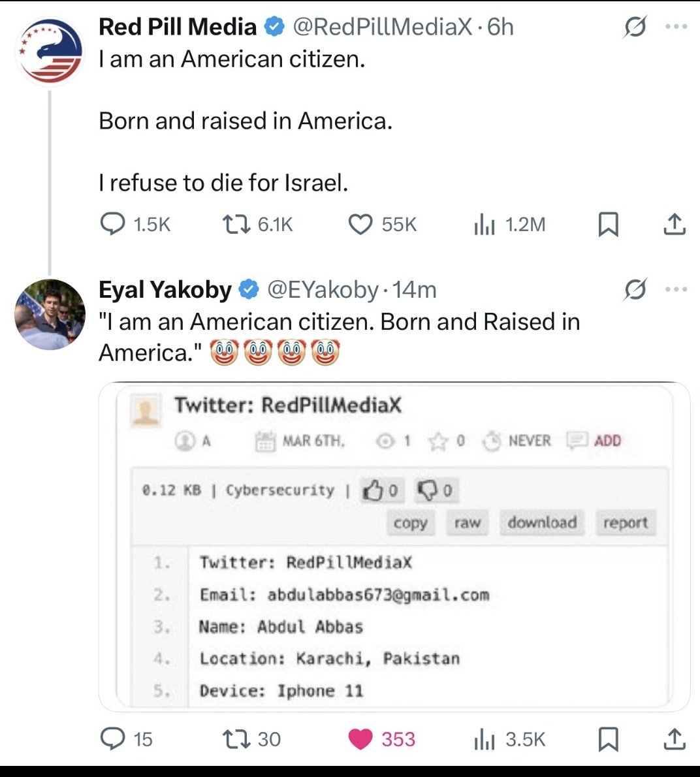
Task: Open replies on Red Pill Media post
Action: [x=135, y=225]
